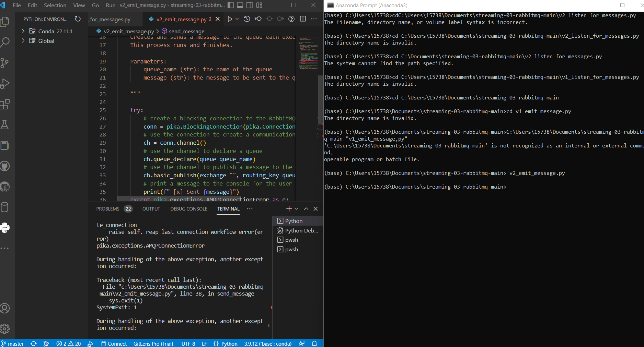The image size is (644, 347).
Task: Show additional views ellipsis in activity bar
Action: point(5,248)
